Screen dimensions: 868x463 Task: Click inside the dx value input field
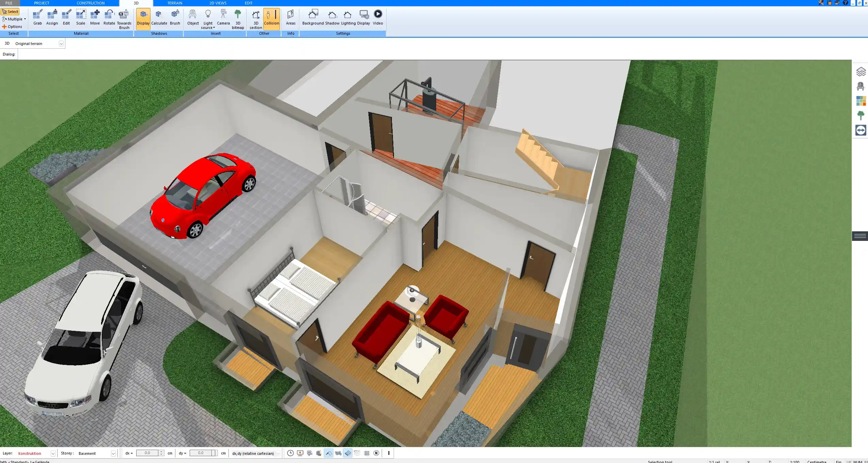148,453
